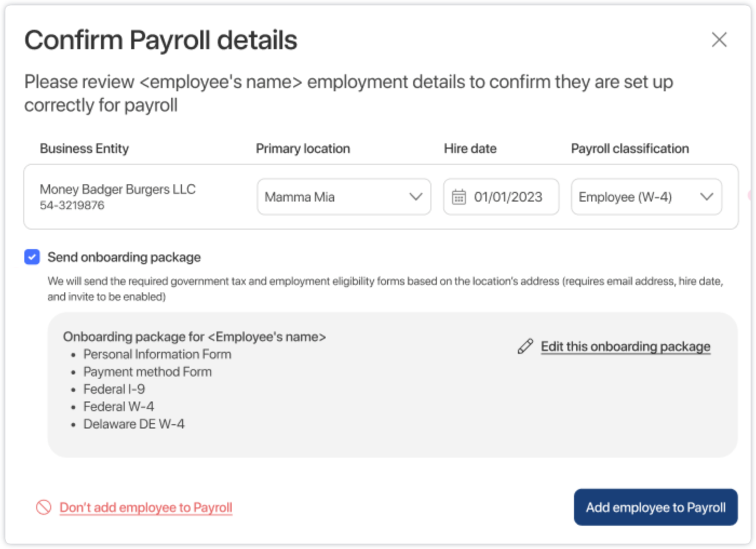Image resolution: width=756 pixels, height=549 pixels.
Task: Close the Confirm Payroll details dialog
Action: coord(719,39)
